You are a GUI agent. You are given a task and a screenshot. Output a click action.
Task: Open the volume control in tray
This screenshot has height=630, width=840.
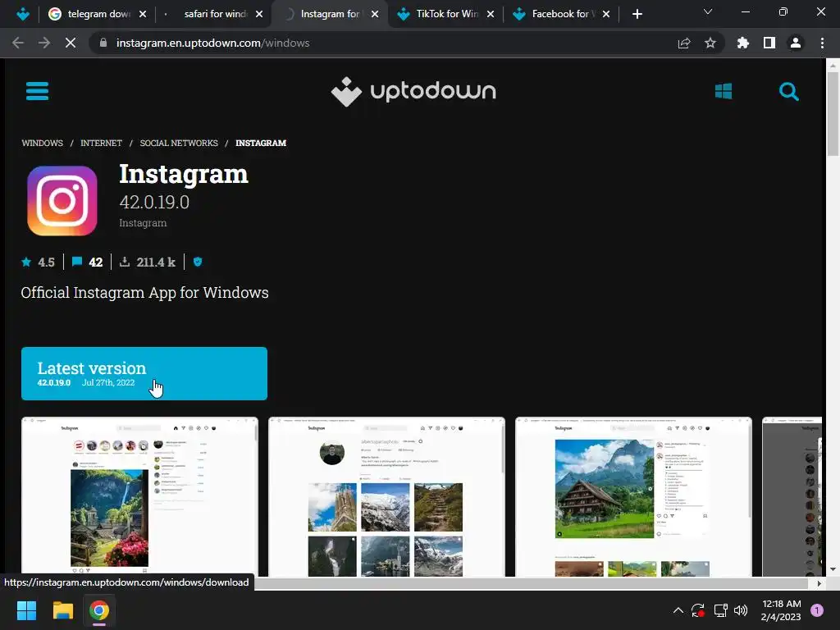(x=741, y=610)
